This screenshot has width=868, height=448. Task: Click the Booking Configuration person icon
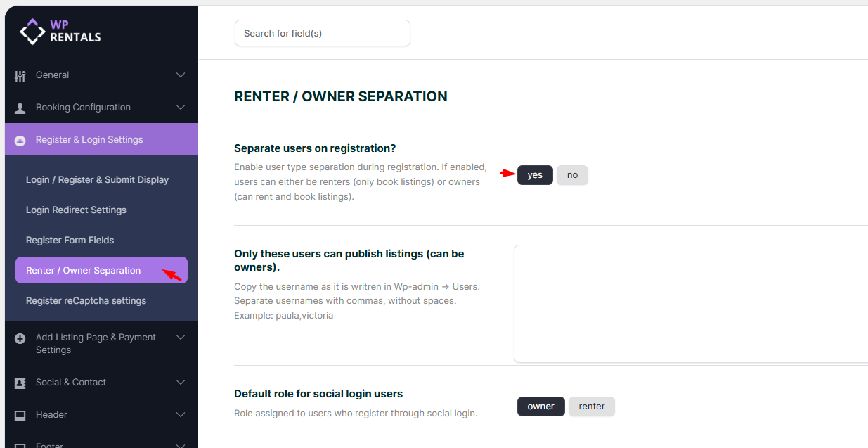pos(20,108)
